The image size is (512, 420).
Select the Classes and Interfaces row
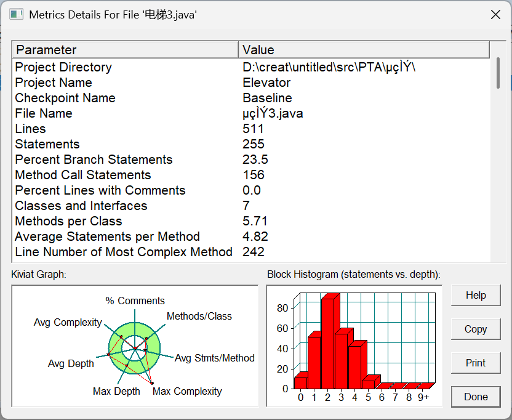point(251,206)
